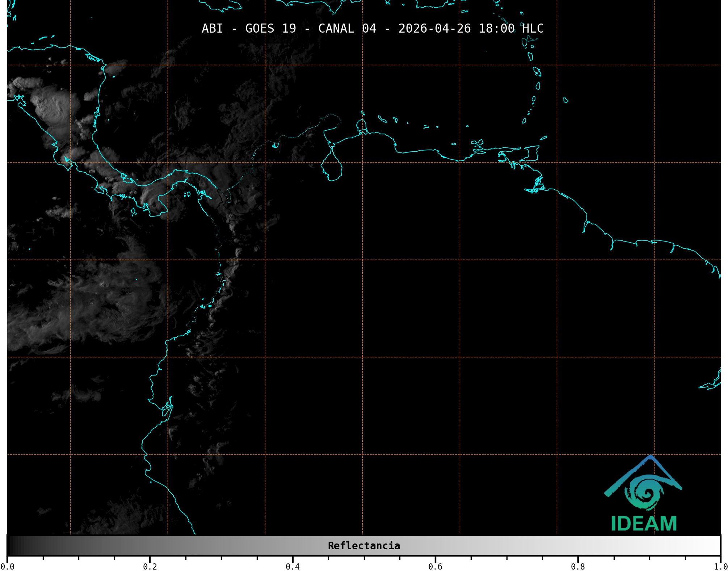Click the 0.0 tick label on colorbar
The image size is (728, 571).
click(7, 566)
